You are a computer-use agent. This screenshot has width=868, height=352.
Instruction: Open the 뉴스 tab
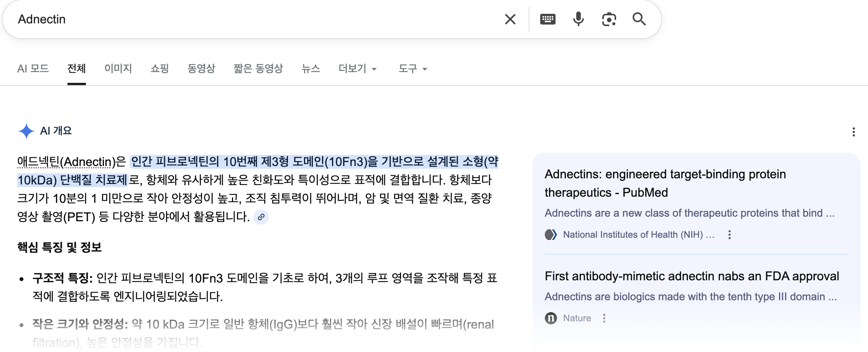tap(311, 69)
